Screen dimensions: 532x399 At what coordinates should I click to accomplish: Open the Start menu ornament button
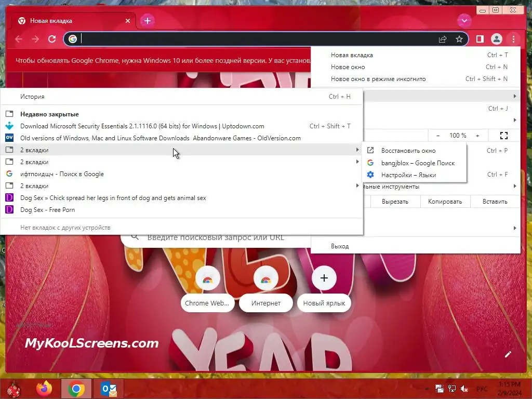coord(14,389)
